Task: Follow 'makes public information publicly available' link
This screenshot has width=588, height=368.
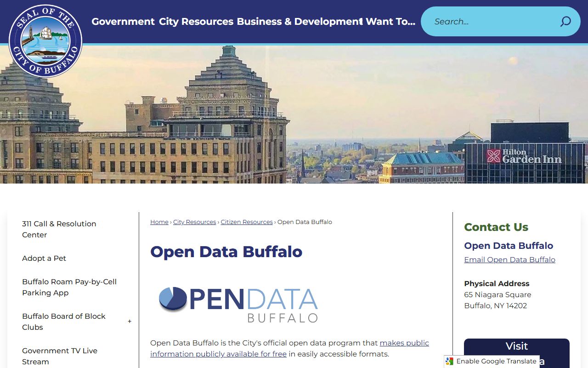Action: click(x=289, y=348)
